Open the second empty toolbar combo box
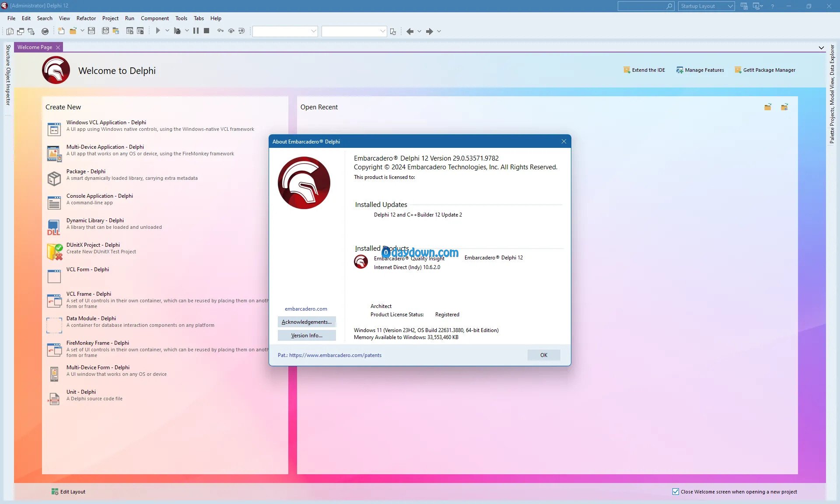The image size is (840, 504). (354, 31)
